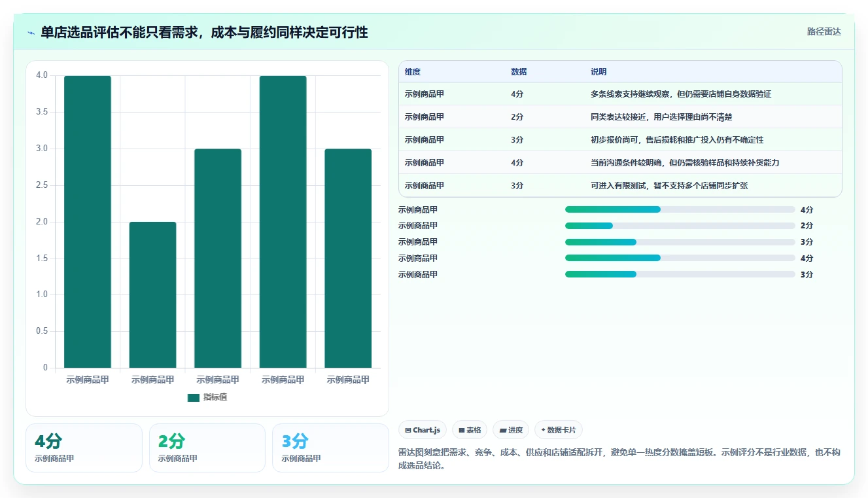
Task: Click the 0.5 label on the chart y-axis
Action: 42,331
